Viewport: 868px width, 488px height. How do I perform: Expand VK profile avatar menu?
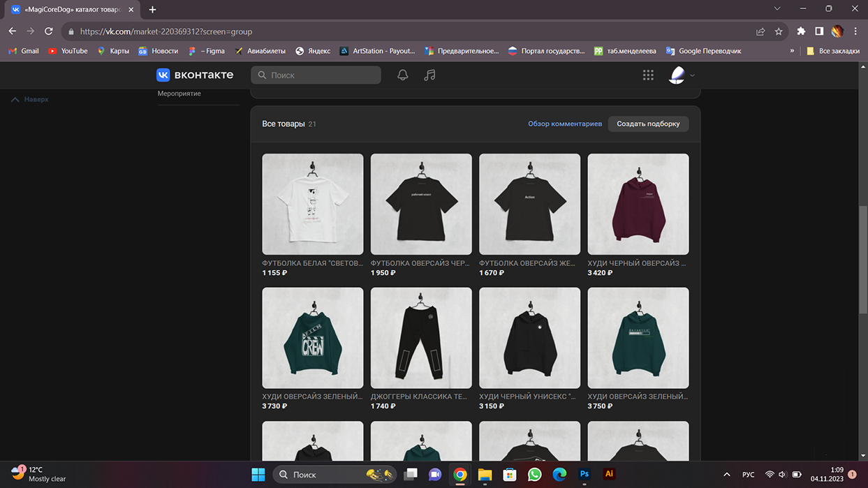click(681, 75)
